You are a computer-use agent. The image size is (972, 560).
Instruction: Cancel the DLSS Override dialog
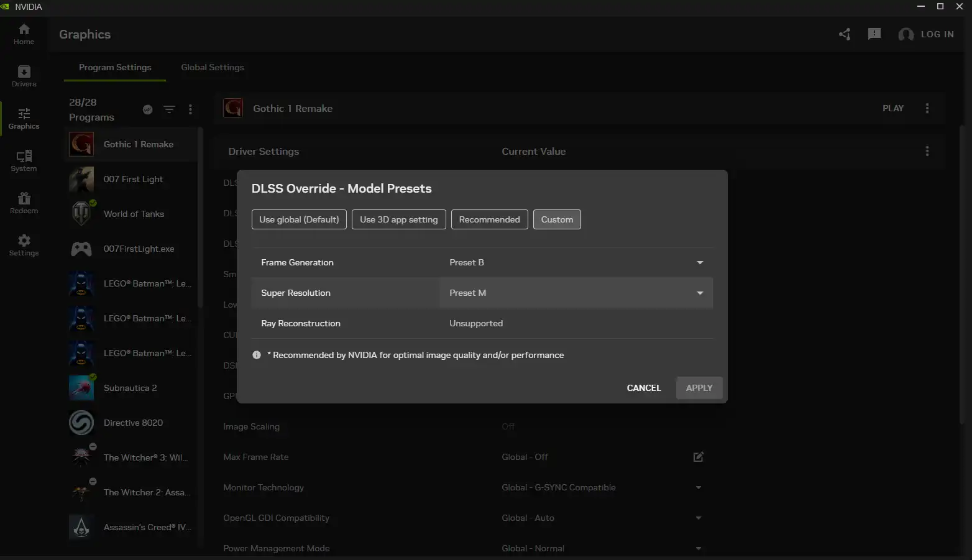(644, 388)
